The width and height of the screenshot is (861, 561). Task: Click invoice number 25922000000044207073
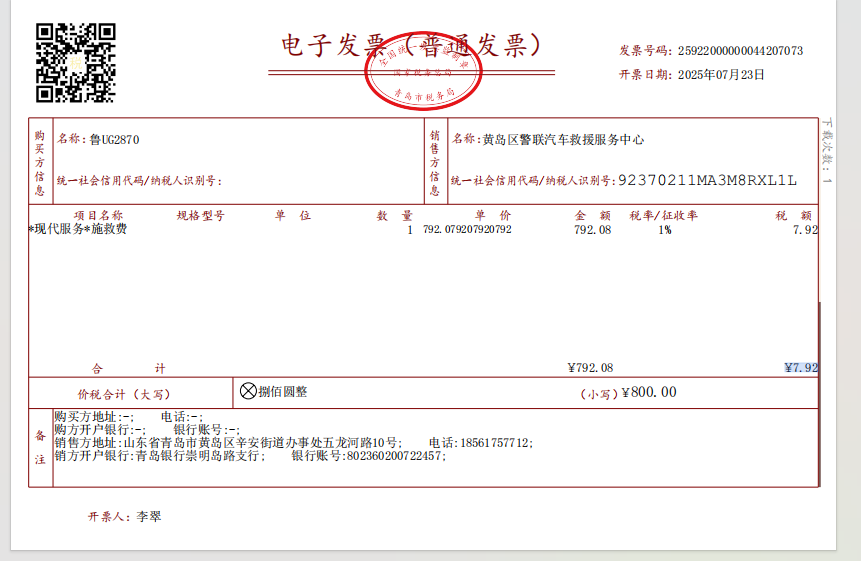[740, 50]
